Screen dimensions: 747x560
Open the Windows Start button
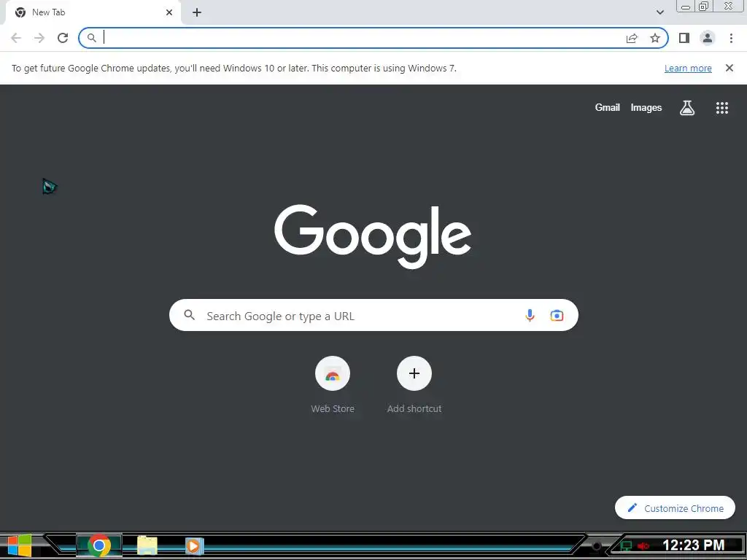tap(20, 545)
